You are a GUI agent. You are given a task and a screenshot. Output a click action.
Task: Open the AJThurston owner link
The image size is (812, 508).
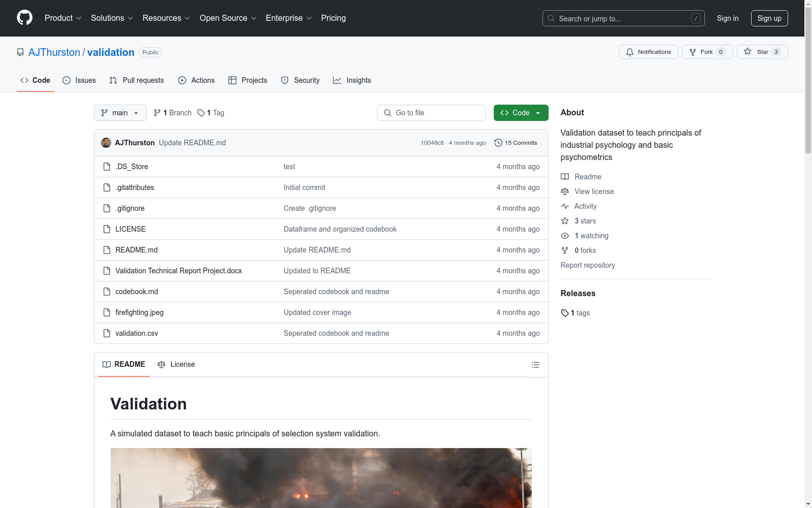[x=54, y=52]
